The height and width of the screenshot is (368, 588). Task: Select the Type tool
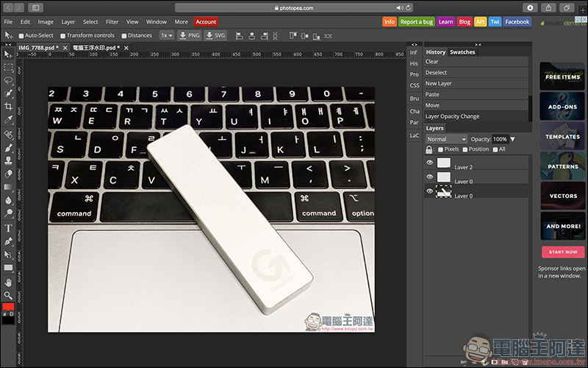[x=8, y=228]
